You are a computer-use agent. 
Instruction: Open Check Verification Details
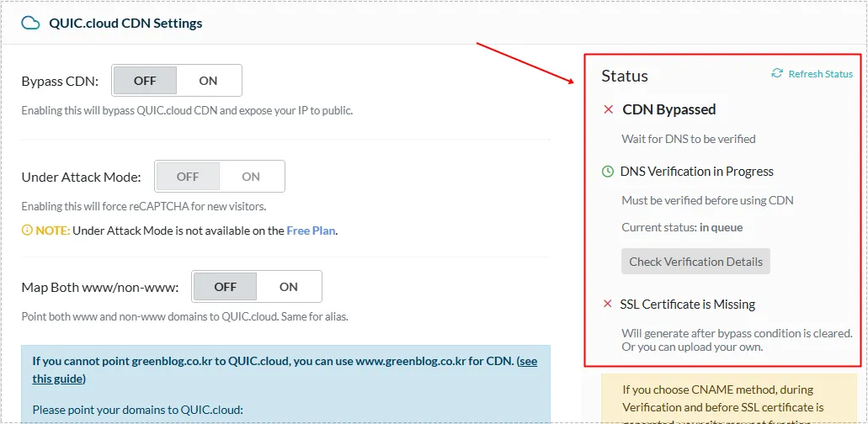coord(696,262)
